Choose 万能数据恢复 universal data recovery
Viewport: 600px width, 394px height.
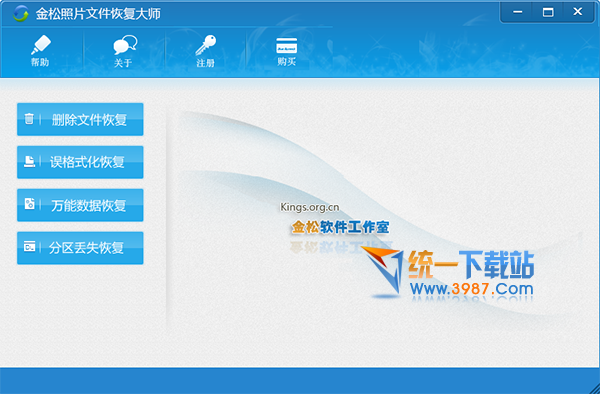[80, 205]
